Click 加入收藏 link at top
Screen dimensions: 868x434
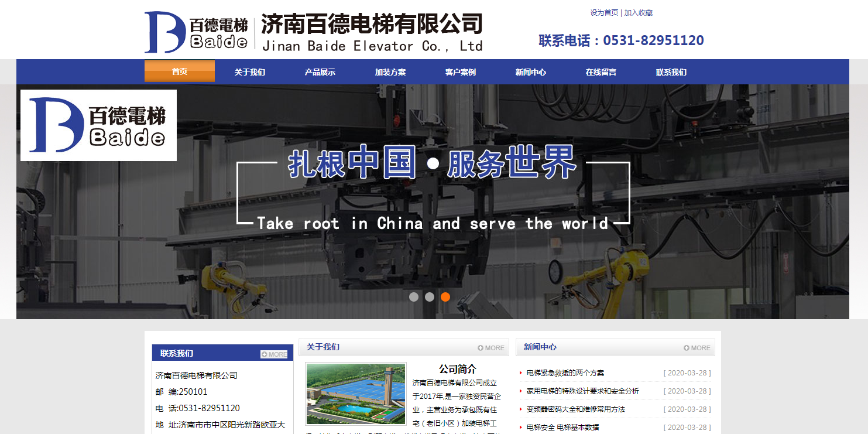(x=639, y=13)
